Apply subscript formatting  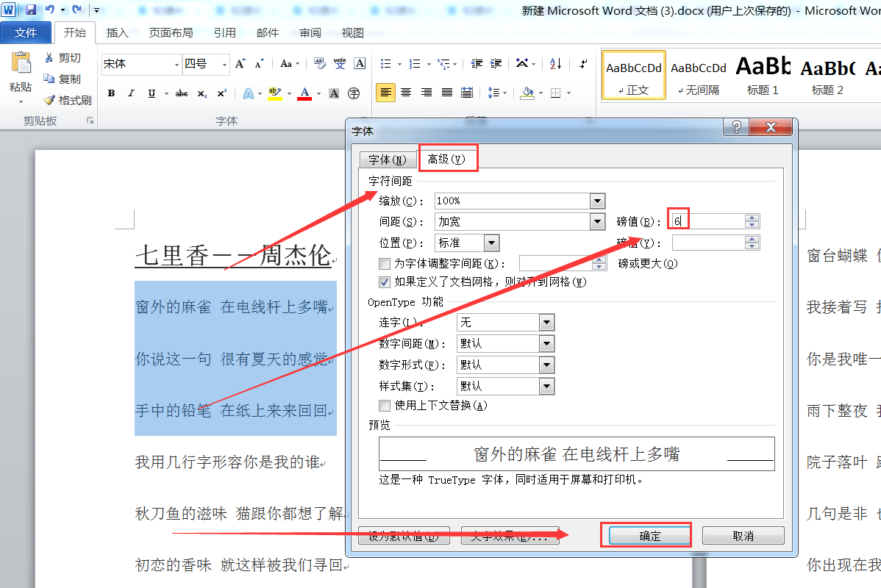[x=201, y=93]
